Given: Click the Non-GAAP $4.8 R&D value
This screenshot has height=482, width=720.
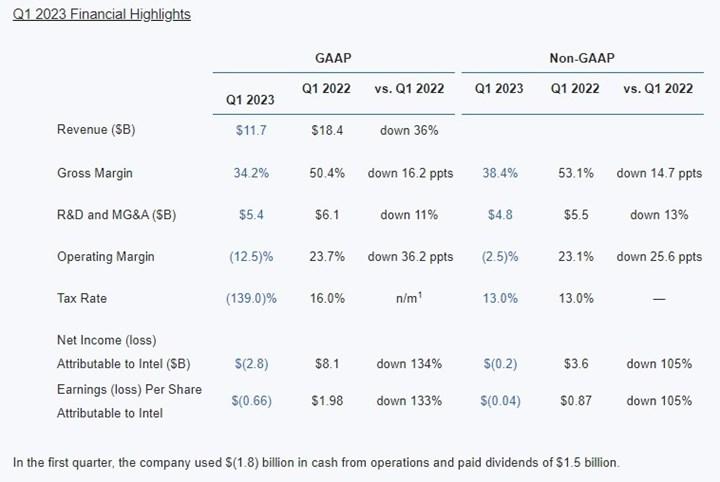Looking at the screenshot, I should 499,215.
